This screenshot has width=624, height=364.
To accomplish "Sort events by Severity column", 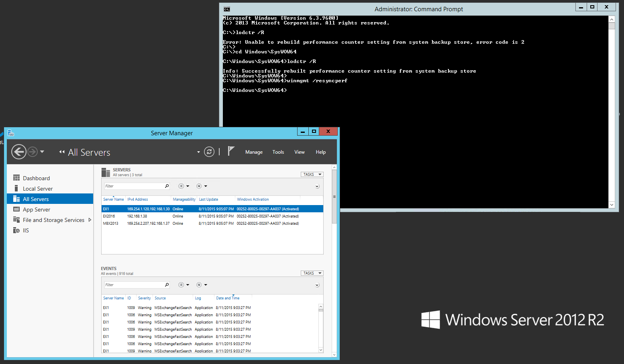I will [144, 298].
